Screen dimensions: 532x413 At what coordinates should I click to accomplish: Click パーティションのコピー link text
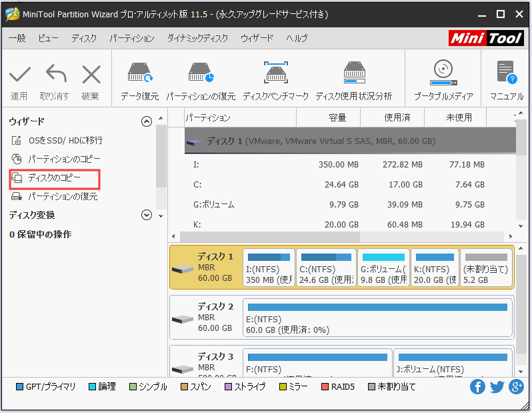[65, 159]
